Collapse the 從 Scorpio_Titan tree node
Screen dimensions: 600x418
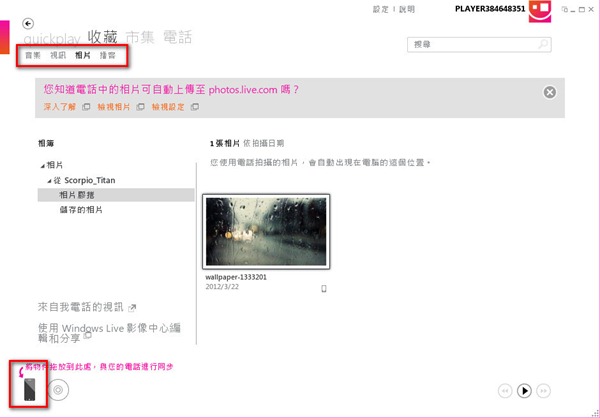[x=49, y=181]
